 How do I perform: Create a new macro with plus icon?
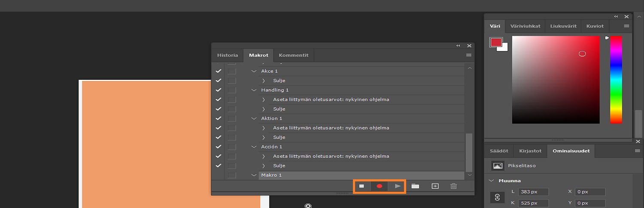435,186
